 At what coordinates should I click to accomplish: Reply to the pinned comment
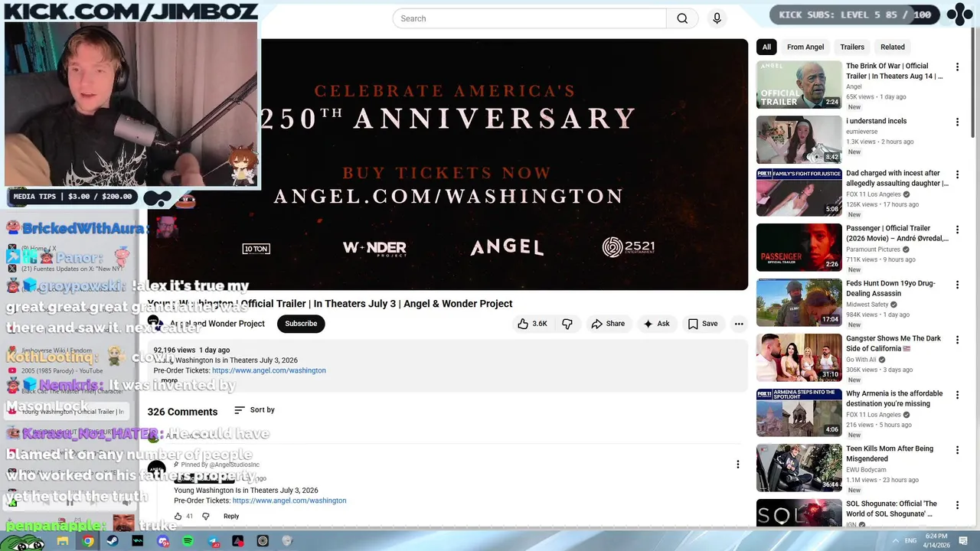(x=231, y=517)
